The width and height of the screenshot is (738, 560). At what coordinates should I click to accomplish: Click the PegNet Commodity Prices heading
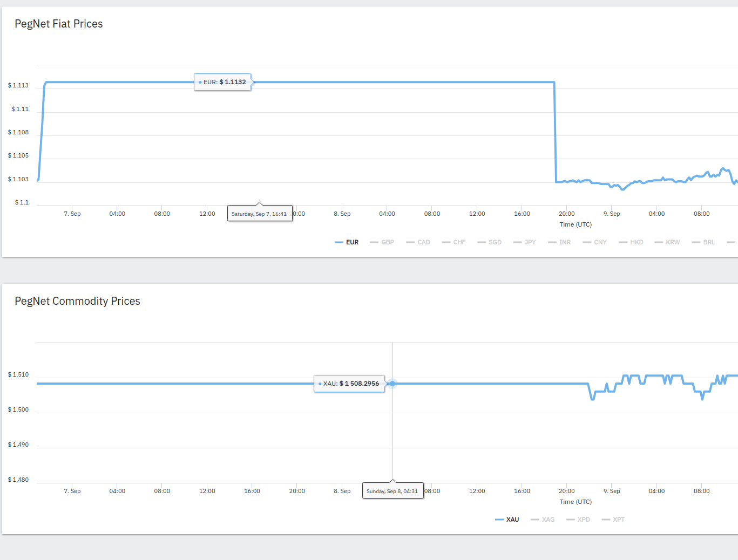coord(77,301)
